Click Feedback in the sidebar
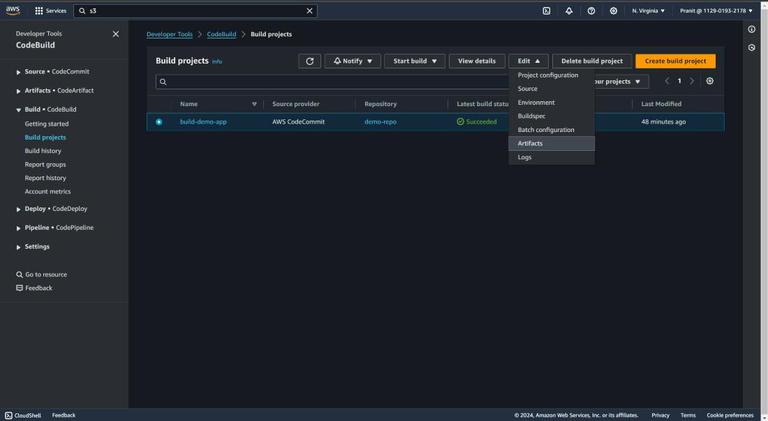The image size is (768, 421). point(34,288)
